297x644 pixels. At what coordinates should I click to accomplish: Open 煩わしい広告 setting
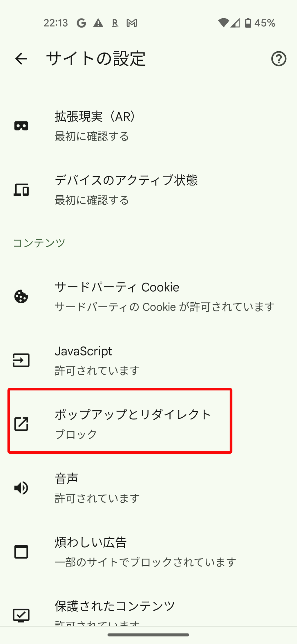point(148,552)
